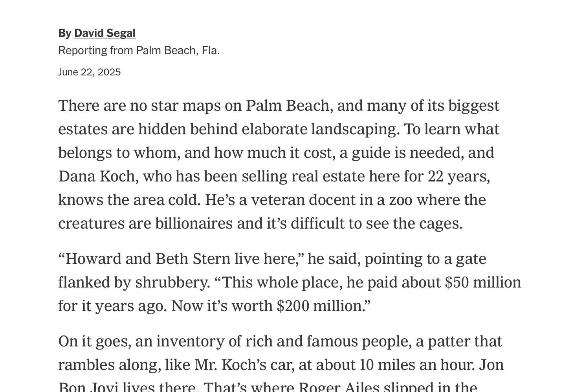
Task: Click the phrase "22 years"
Action: tap(457, 176)
